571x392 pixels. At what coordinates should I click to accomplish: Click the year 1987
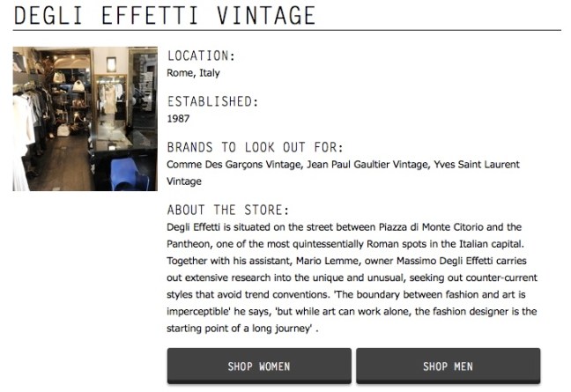tap(178, 118)
